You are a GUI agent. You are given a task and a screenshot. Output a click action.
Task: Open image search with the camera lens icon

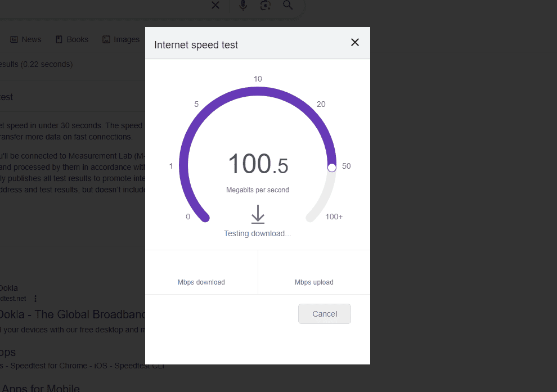tap(266, 6)
